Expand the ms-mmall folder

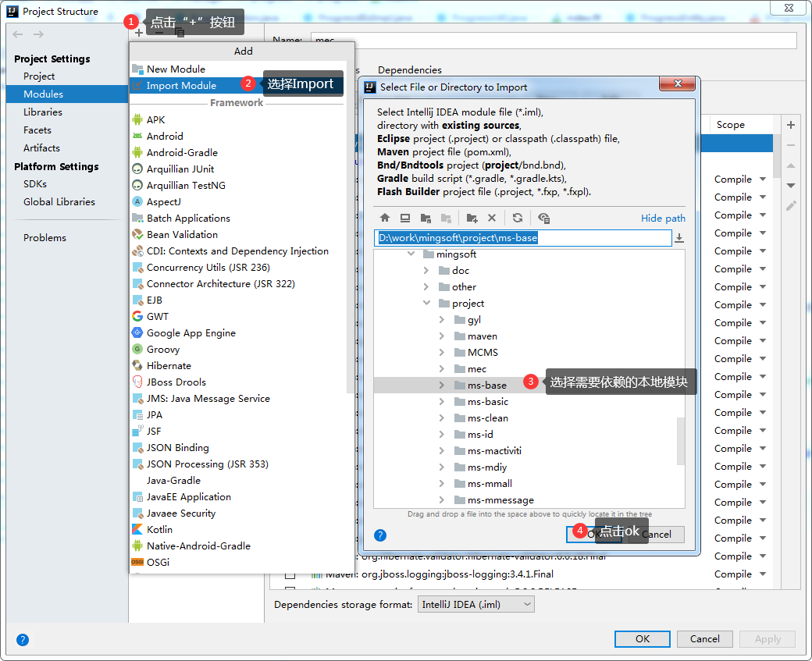click(x=442, y=483)
